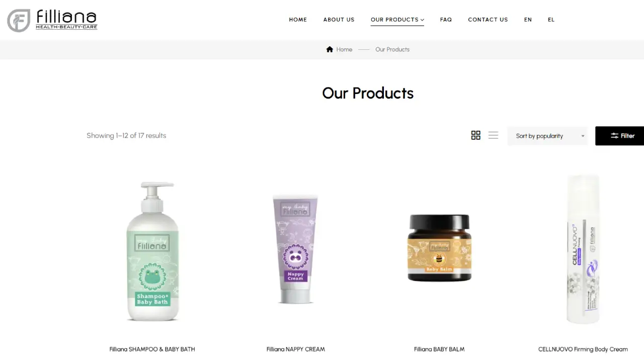Open the Baby Balm jar image
The width and height of the screenshot is (644, 362).
[x=439, y=247]
